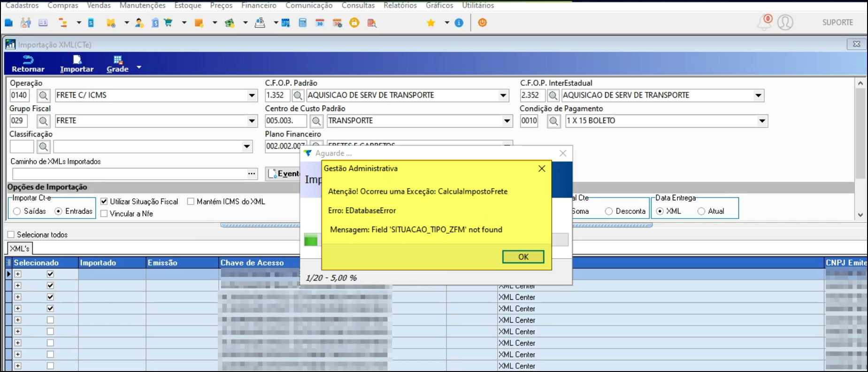This screenshot has height=372, width=868.
Task: Click the SUPORTE link
Action: [837, 22]
